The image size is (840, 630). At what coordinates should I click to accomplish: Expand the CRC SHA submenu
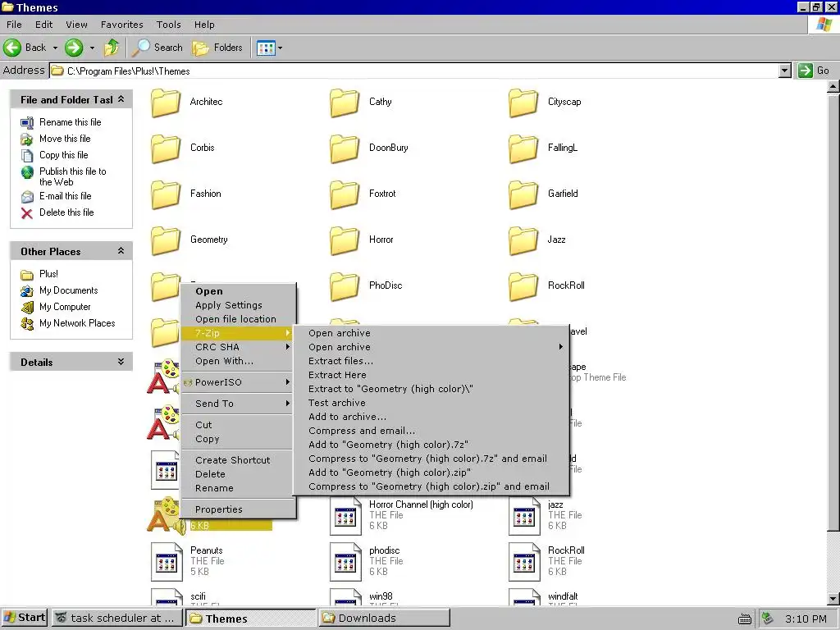[x=238, y=347]
